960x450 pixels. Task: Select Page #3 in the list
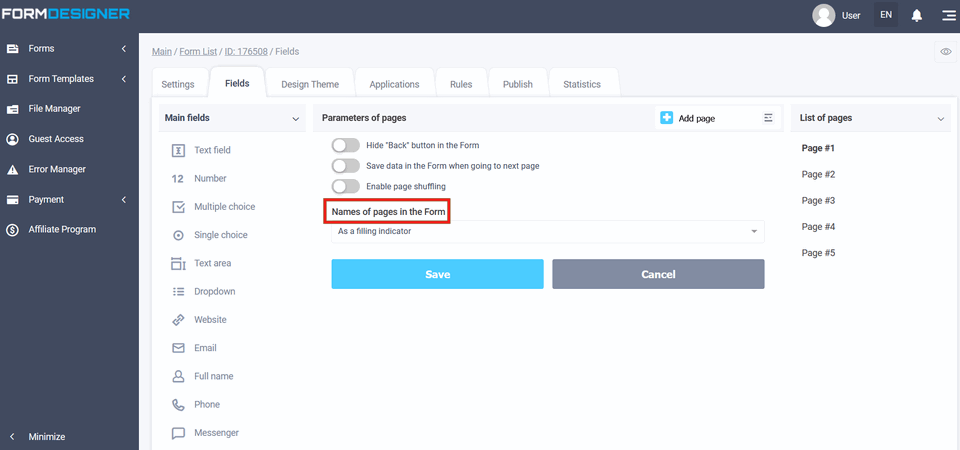(x=819, y=201)
